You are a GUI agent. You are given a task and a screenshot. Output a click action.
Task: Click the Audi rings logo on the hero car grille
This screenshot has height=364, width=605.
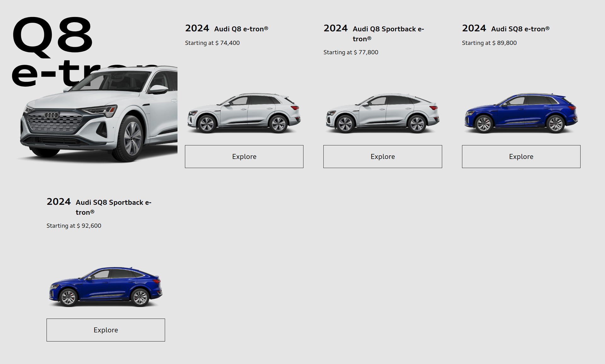coord(52,115)
